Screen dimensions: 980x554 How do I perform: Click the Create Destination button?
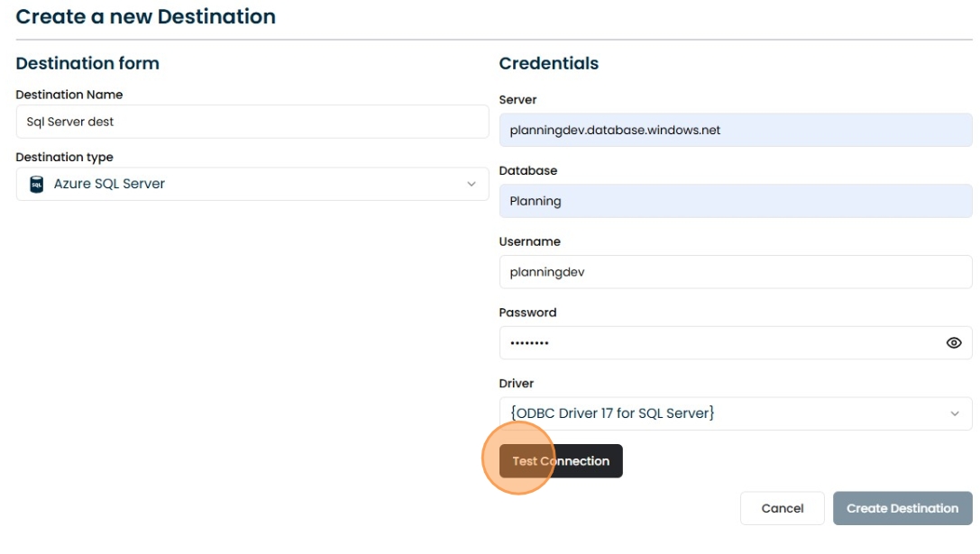pos(902,509)
